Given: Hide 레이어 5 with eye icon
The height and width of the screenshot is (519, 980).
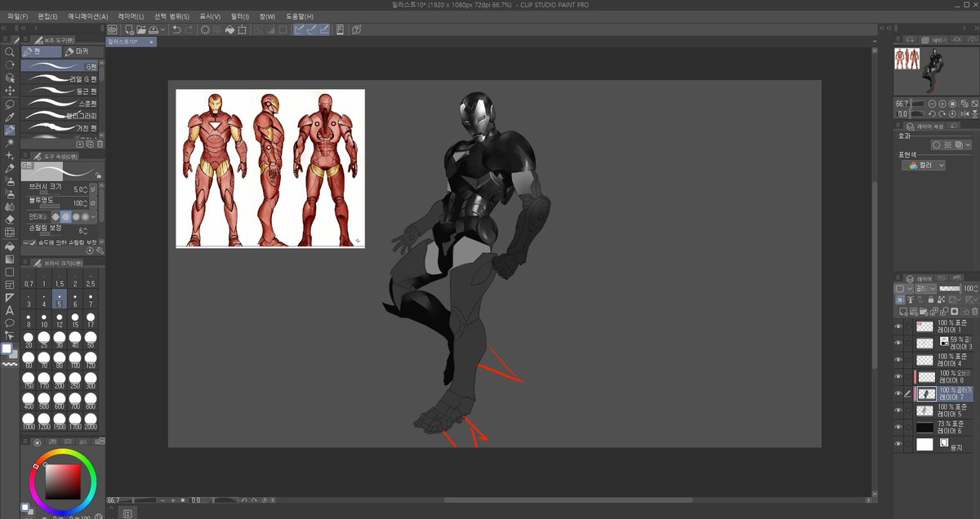Looking at the screenshot, I should point(898,410).
